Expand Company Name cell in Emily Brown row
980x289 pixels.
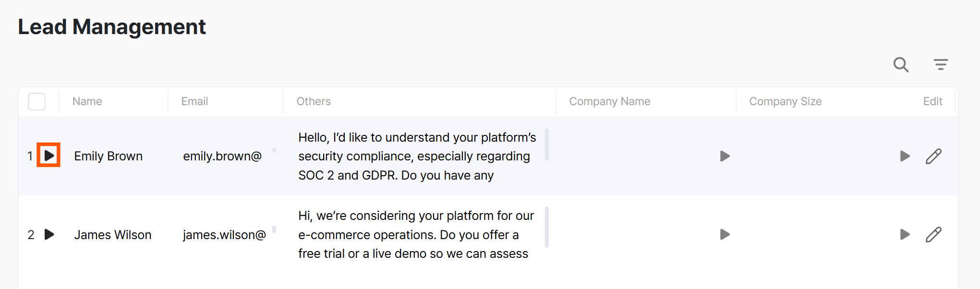pos(725,156)
